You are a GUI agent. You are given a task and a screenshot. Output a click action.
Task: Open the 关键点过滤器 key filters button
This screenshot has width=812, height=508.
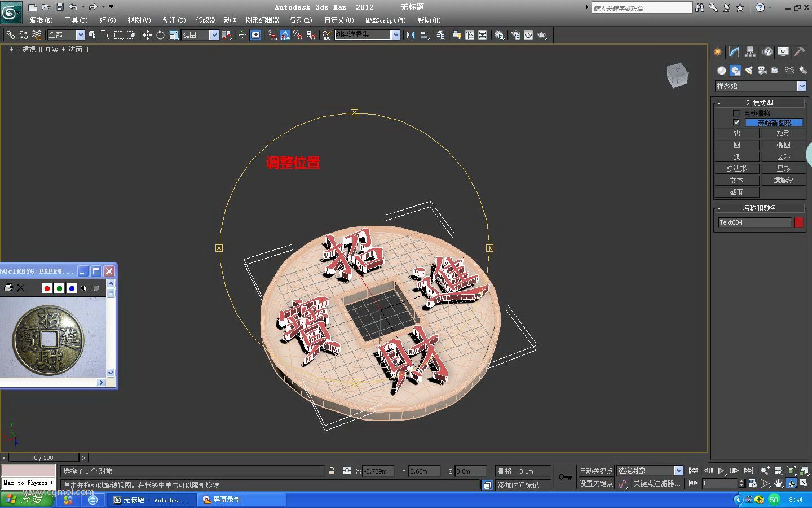click(656, 484)
